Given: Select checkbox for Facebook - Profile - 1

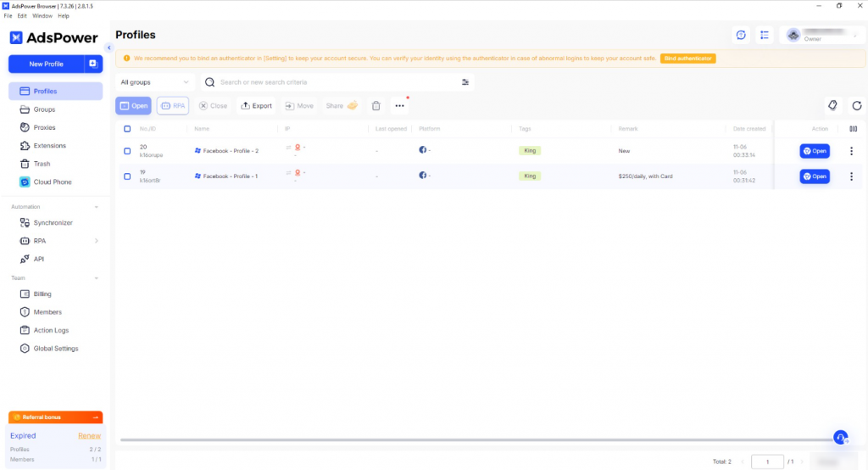Looking at the screenshot, I should coord(127,176).
